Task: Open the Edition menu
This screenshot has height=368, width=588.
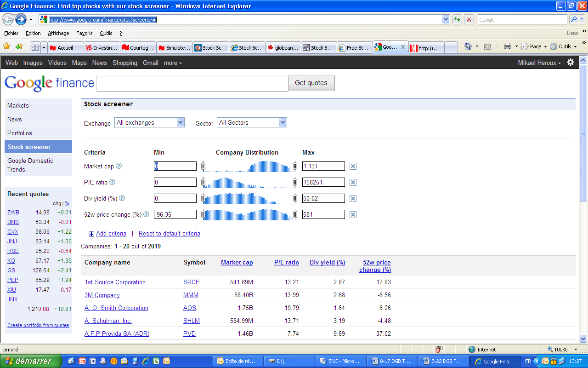Action: tap(33, 33)
